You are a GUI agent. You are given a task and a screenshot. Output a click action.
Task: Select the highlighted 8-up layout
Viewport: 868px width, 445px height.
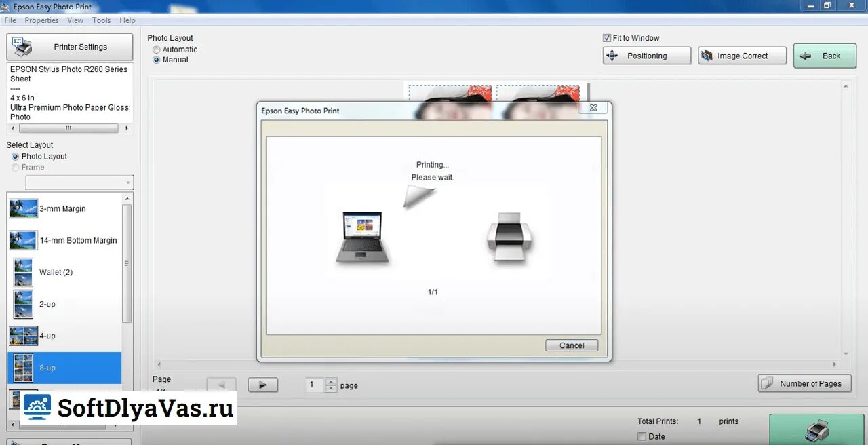pos(64,368)
